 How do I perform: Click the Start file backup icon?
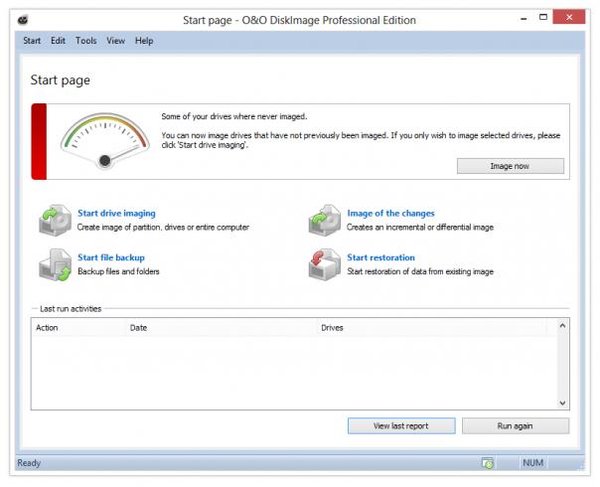(53, 264)
